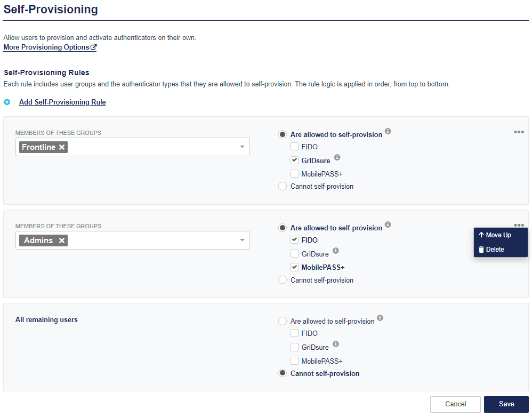Click info icon beside Admins 'Are allowed to self-provision'

[388, 224]
